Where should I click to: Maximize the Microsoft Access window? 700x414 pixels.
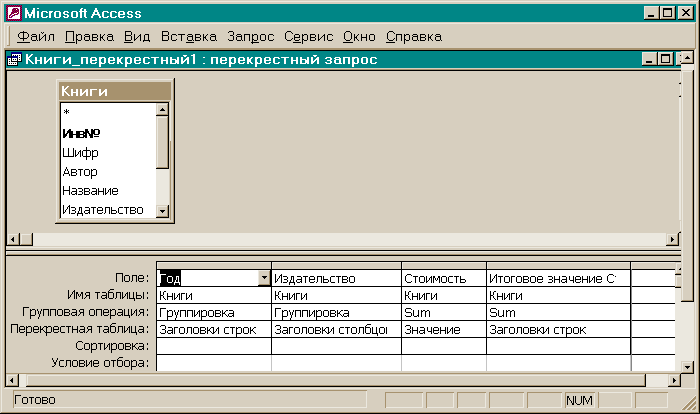667,13
